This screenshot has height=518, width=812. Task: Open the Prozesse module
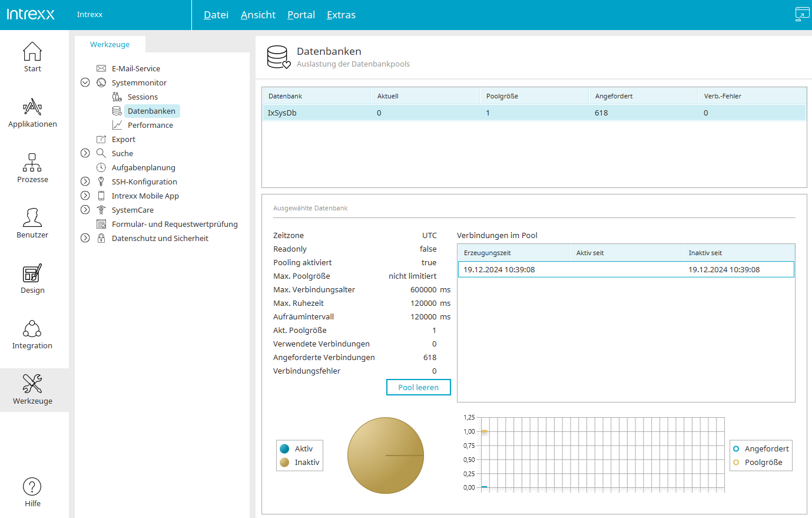pyautogui.click(x=32, y=168)
